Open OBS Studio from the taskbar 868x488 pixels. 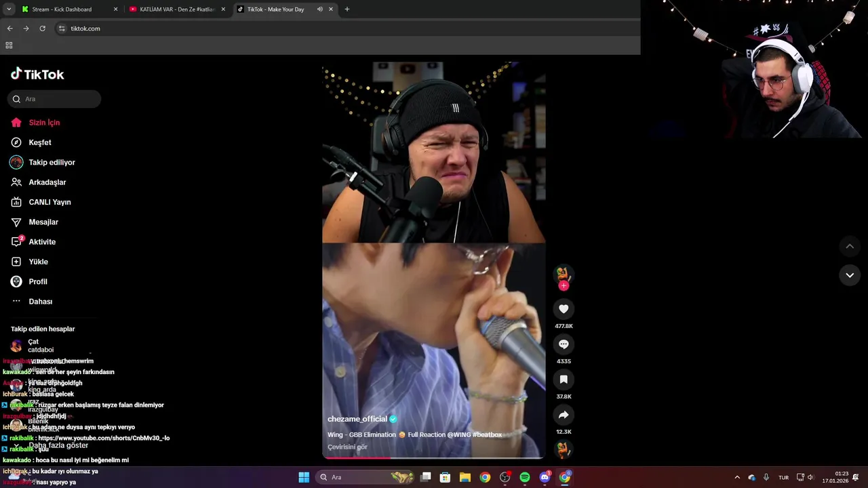505,477
